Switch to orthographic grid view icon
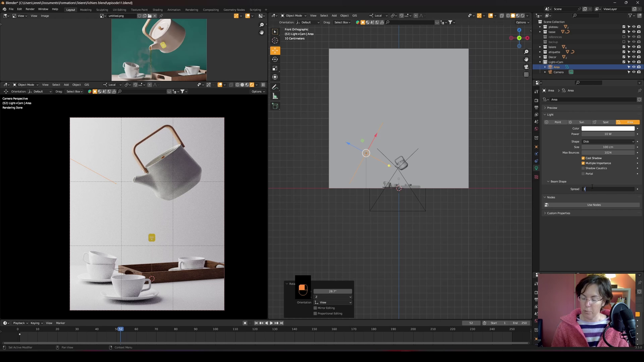Image resolution: width=644 pixels, height=362 pixels. [526, 74]
